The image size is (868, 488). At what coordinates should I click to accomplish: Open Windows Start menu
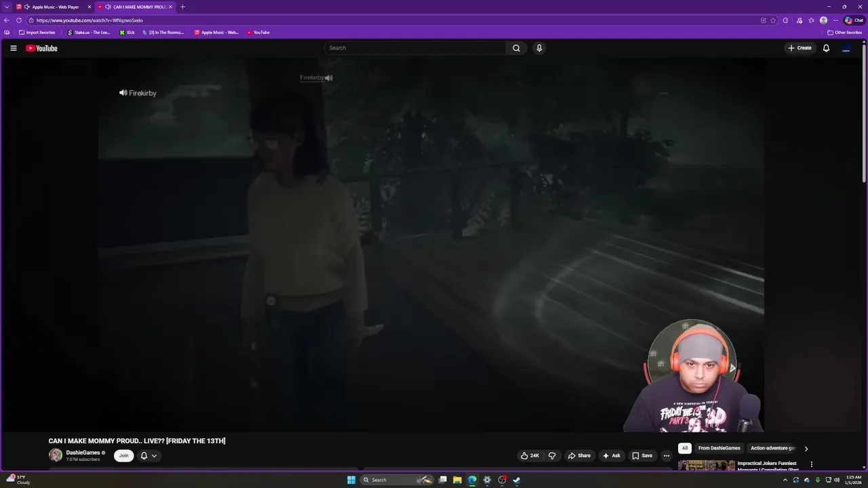tap(351, 480)
